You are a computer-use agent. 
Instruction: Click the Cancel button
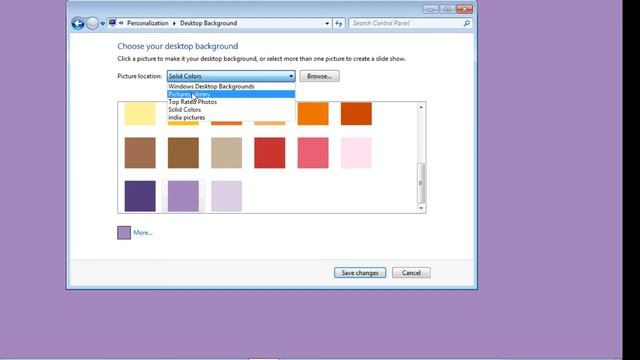pyautogui.click(x=411, y=273)
